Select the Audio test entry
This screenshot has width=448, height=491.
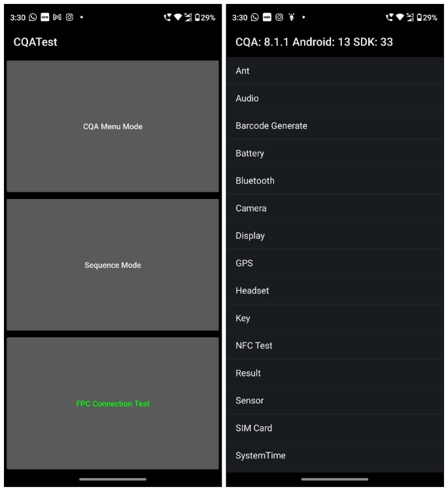(x=335, y=98)
